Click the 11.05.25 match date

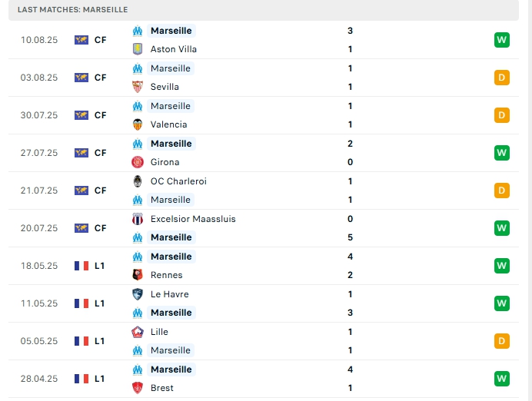[39, 303]
